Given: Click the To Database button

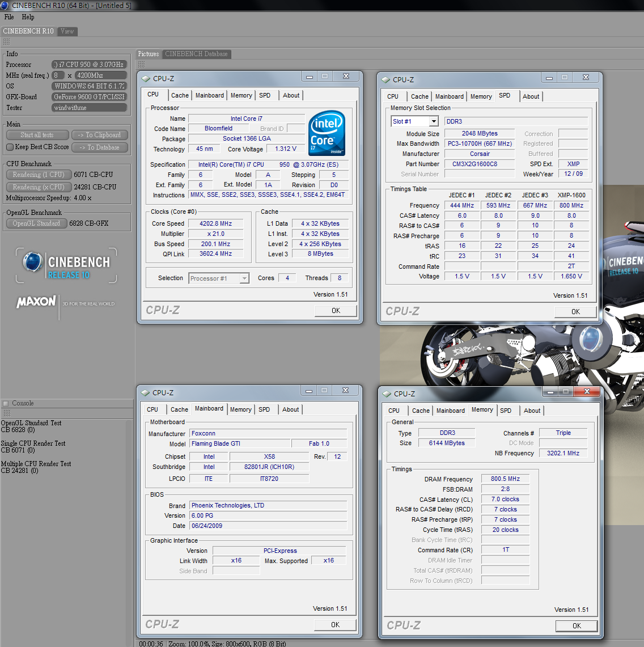Looking at the screenshot, I should click(99, 147).
